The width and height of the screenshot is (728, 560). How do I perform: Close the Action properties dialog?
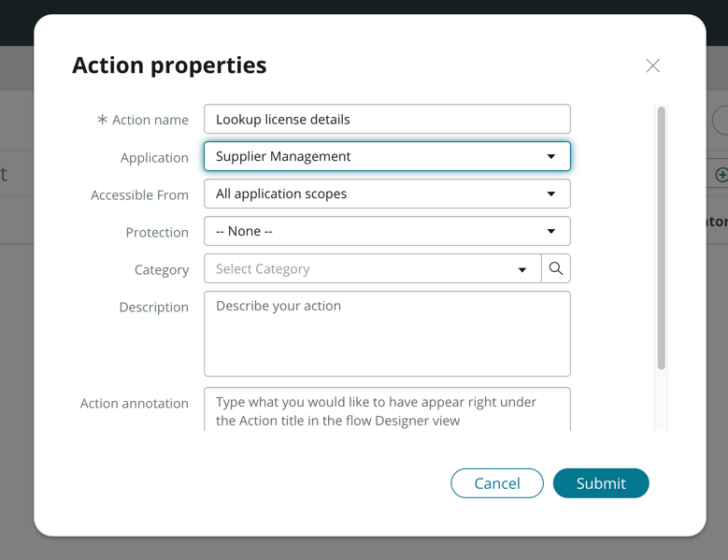pos(652,65)
